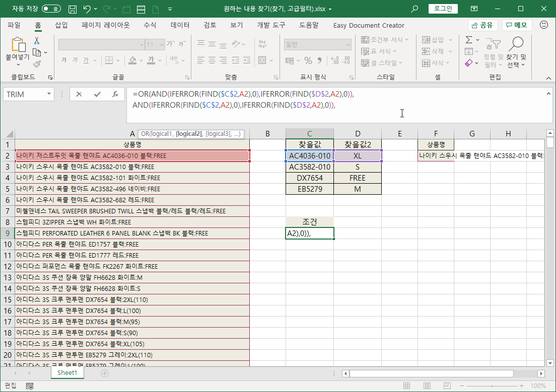Click the merge and center icon
Image resolution: width=556 pixels, height=392 pixels.
click(x=262, y=60)
